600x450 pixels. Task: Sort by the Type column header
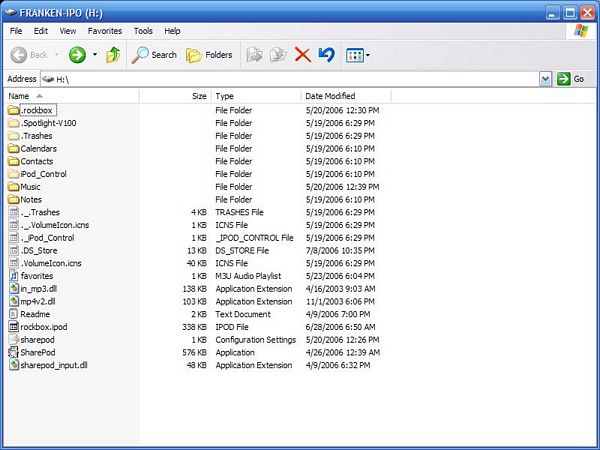pyautogui.click(x=256, y=96)
